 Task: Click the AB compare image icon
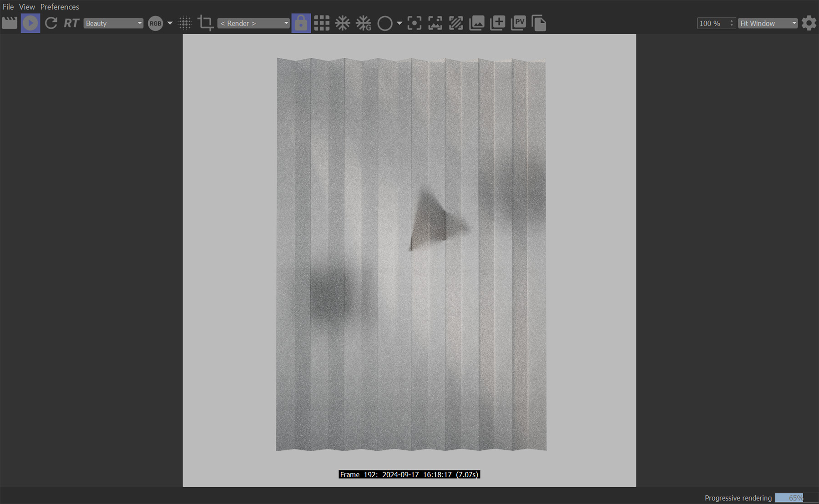(455, 23)
